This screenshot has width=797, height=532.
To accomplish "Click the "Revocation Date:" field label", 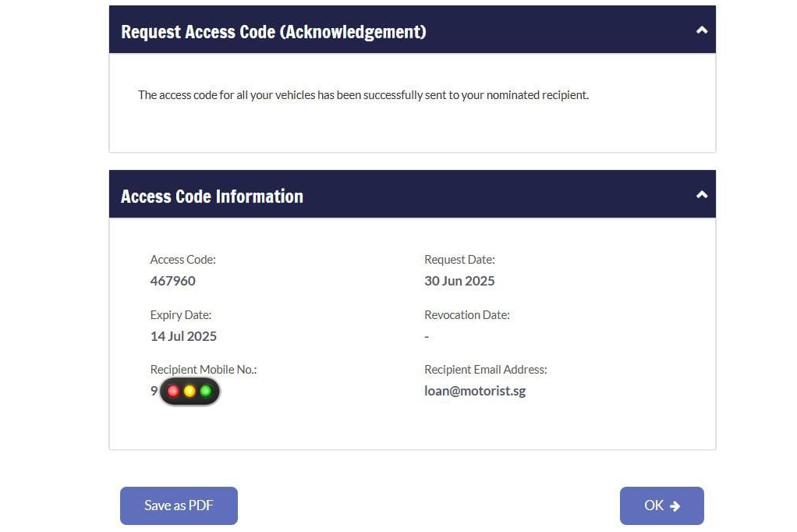I will (466, 315).
